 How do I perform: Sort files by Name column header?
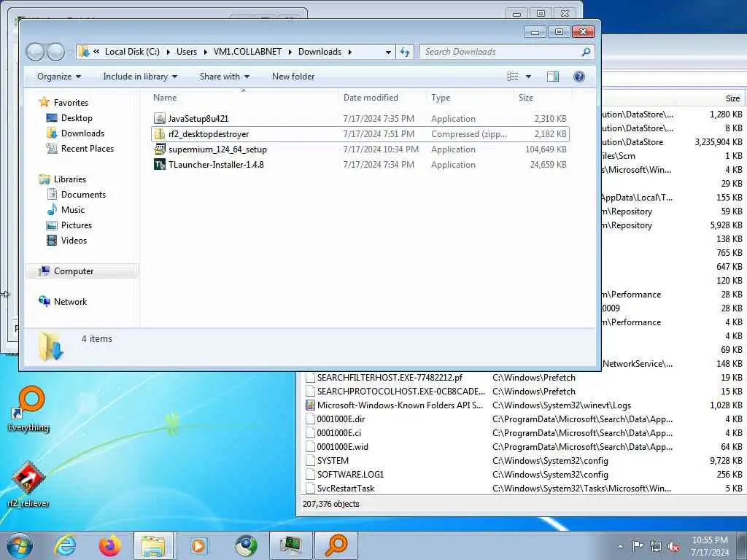click(165, 98)
